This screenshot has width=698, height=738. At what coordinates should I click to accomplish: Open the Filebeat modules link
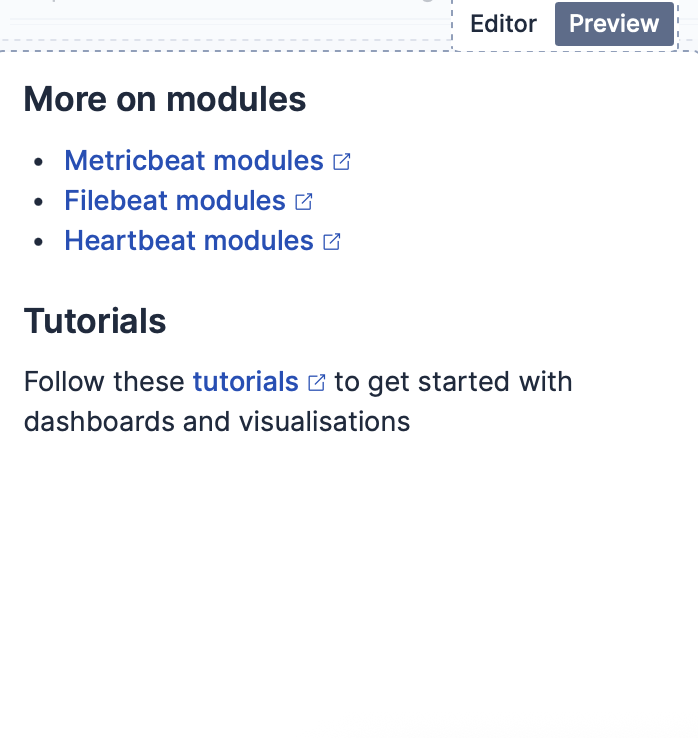click(x=175, y=201)
